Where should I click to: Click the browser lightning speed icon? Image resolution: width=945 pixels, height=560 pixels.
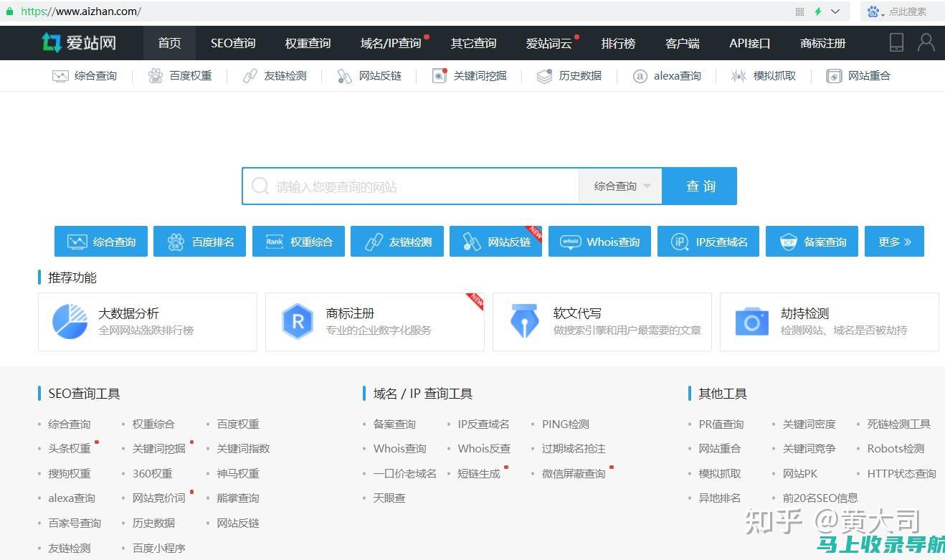pyautogui.click(x=818, y=11)
